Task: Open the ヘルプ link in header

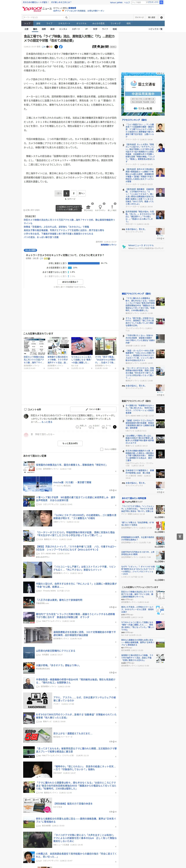Action: (127, 2)
